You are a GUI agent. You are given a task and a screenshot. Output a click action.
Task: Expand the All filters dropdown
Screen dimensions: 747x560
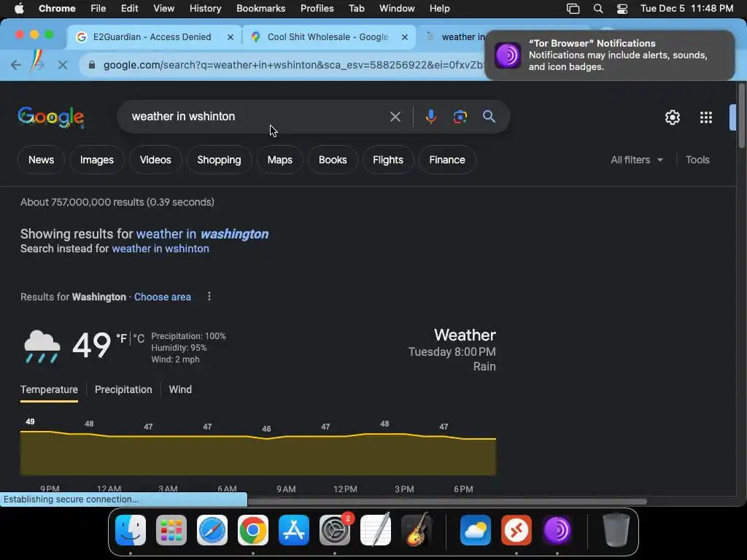click(x=636, y=160)
